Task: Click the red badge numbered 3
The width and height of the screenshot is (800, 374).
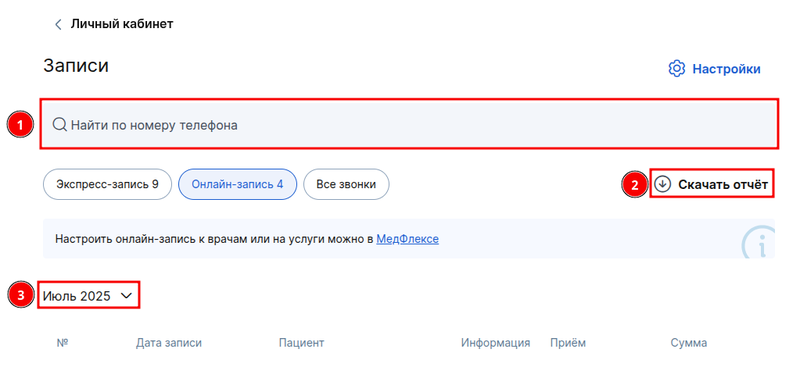Action: tap(20, 295)
